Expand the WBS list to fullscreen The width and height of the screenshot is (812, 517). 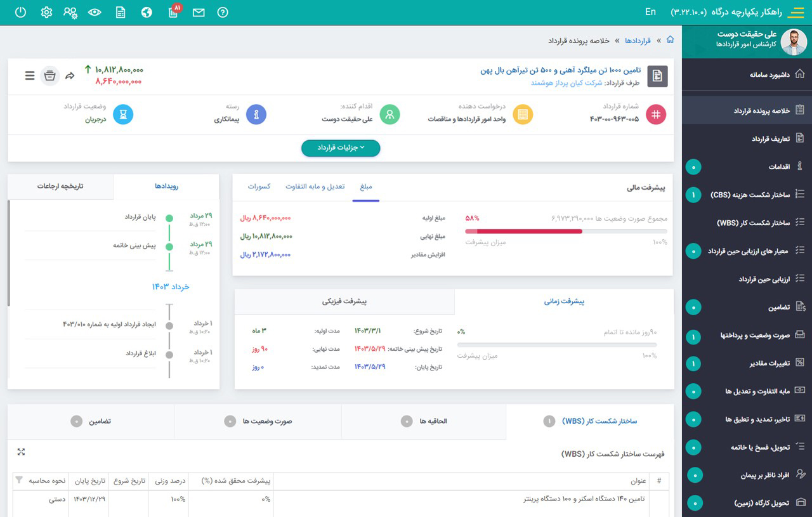click(21, 452)
